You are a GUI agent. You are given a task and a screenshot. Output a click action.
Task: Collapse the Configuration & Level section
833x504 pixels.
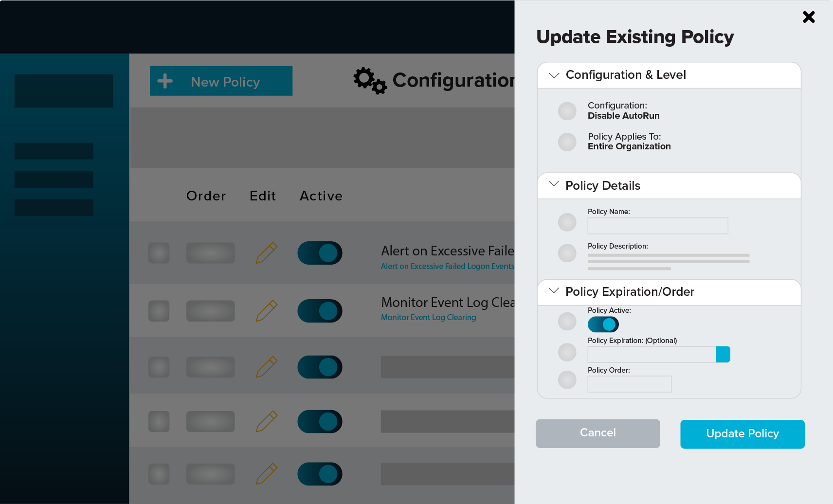click(553, 75)
